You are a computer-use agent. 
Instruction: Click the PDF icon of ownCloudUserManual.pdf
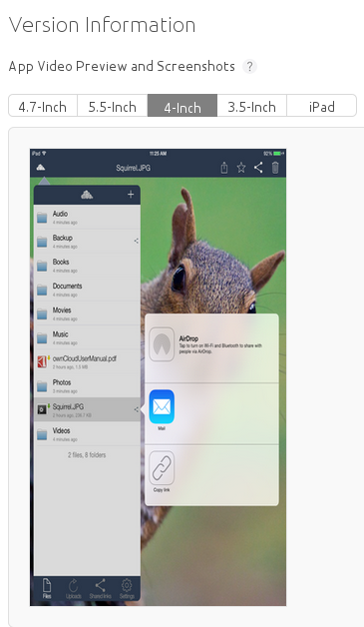(42, 361)
